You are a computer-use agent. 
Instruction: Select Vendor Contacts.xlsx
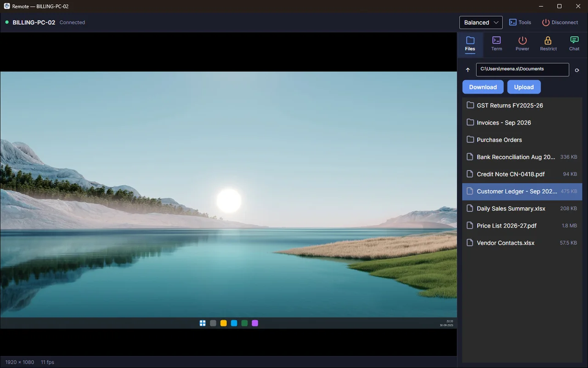click(x=522, y=243)
